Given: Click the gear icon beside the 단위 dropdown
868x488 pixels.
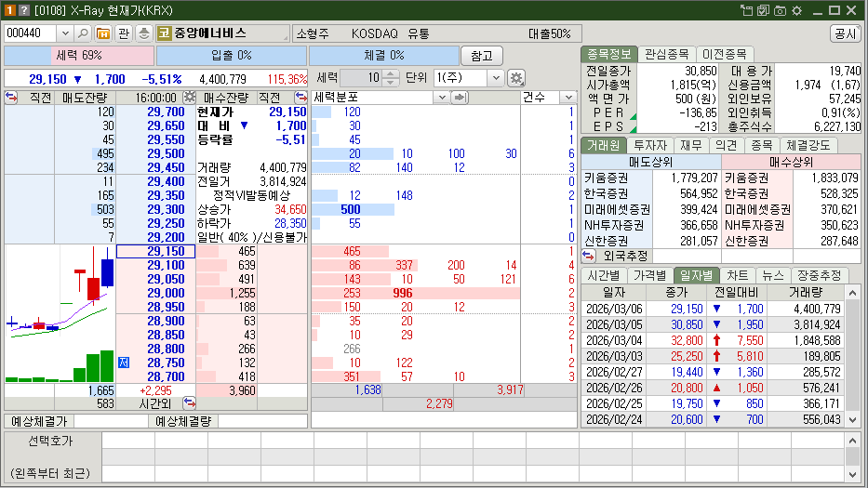Looking at the screenshot, I should click(x=516, y=78).
